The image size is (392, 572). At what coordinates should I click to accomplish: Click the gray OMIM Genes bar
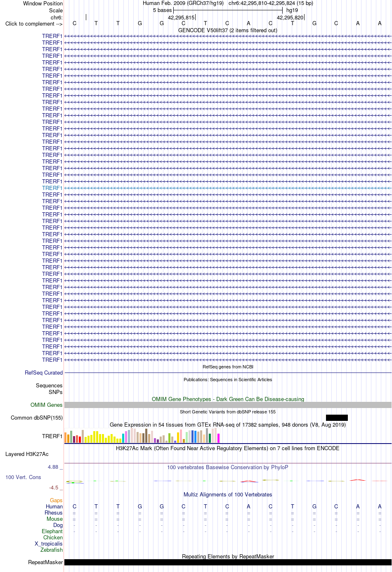click(x=228, y=405)
